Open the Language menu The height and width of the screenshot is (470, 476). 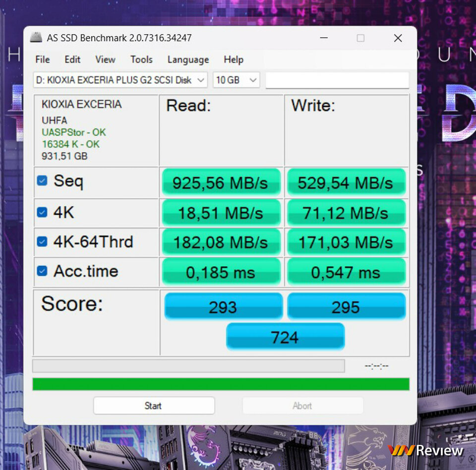pos(188,59)
